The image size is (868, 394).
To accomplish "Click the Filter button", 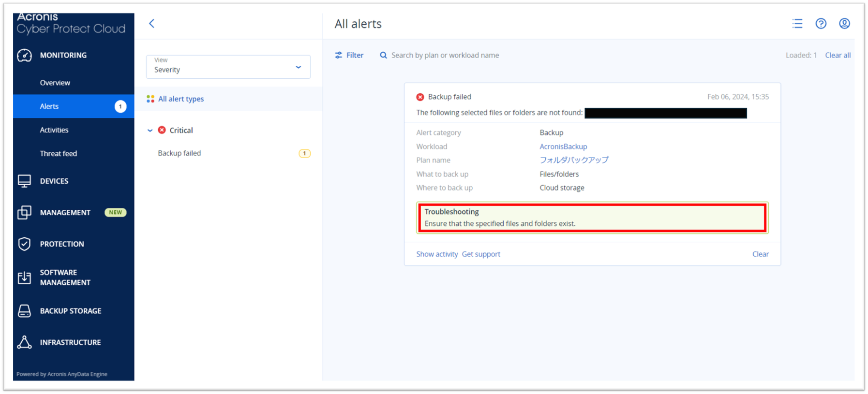I will coord(349,55).
